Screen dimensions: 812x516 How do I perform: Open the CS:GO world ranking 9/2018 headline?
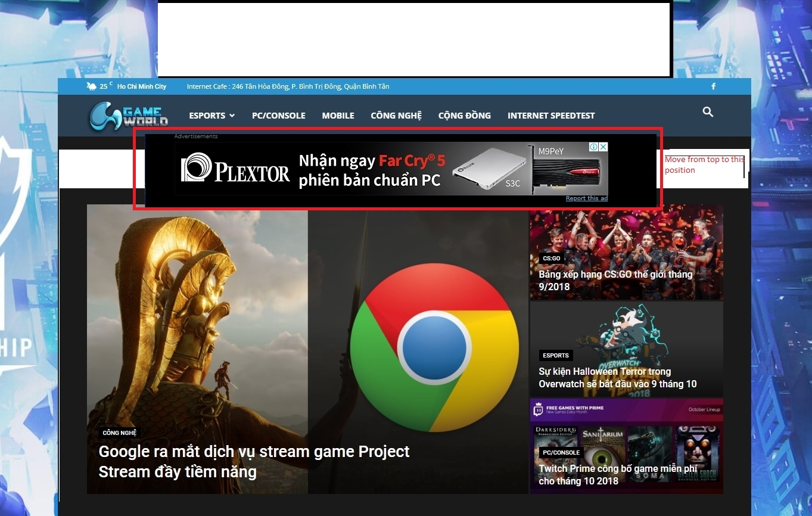click(615, 281)
